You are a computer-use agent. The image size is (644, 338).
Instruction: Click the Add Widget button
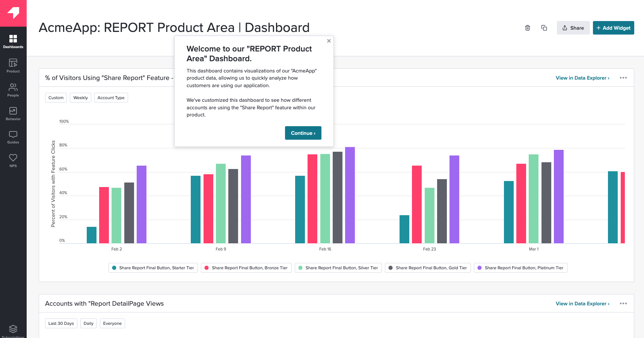(613, 28)
